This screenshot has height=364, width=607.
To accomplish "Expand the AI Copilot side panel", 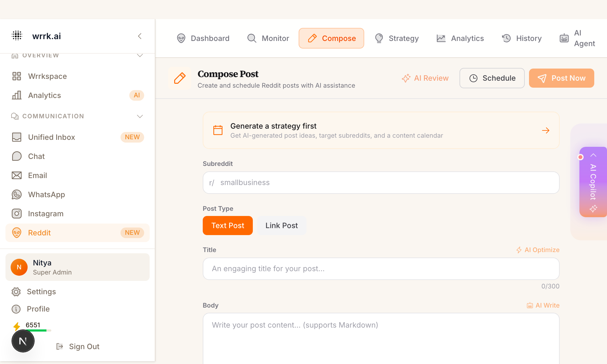I will 593,182.
